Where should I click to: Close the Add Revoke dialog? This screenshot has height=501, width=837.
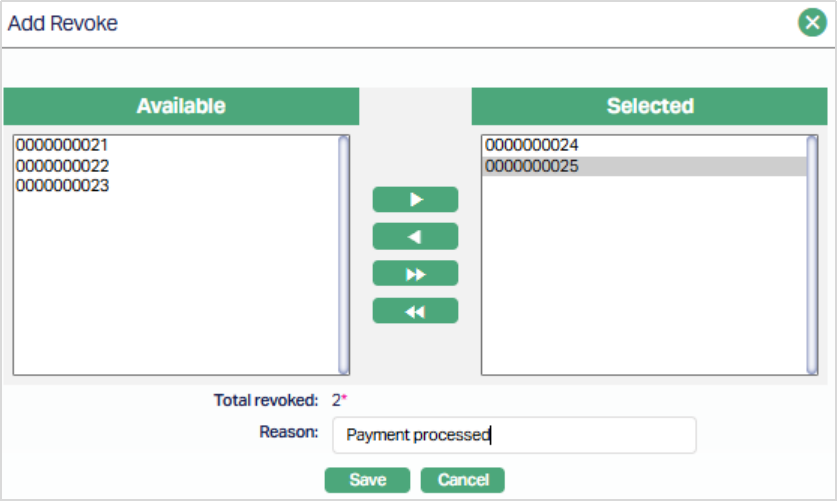[x=811, y=22]
